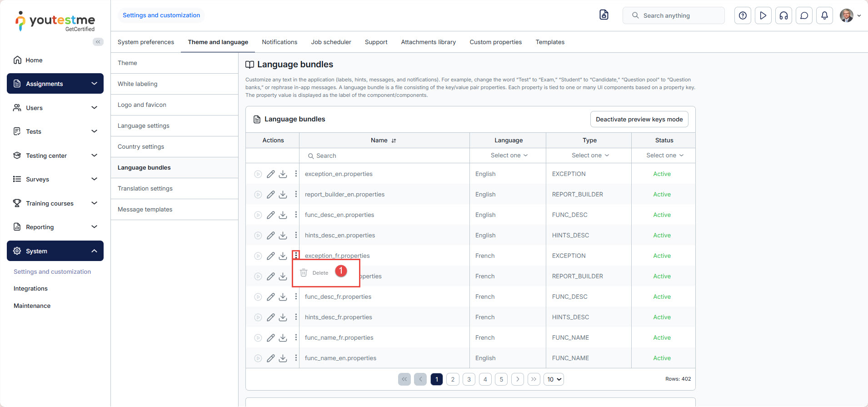Open the notifications bell icon
This screenshot has height=407, width=868.
pyautogui.click(x=824, y=15)
